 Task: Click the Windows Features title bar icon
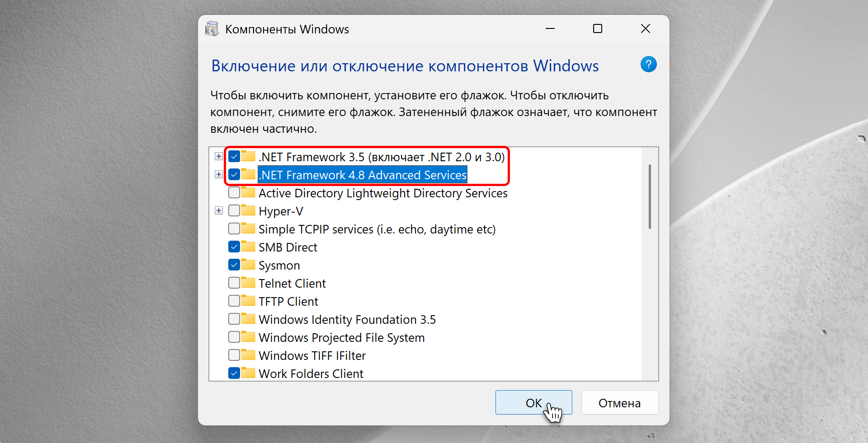tap(212, 29)
